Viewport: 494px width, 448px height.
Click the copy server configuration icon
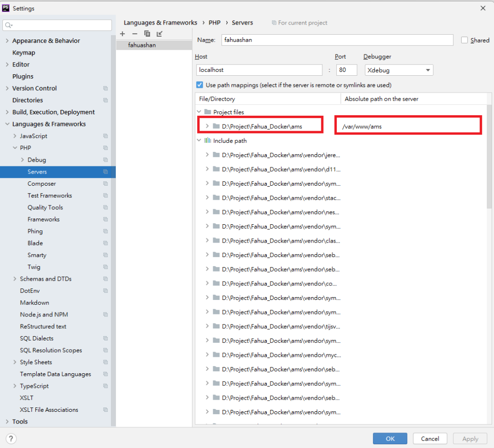coord(147,34)
